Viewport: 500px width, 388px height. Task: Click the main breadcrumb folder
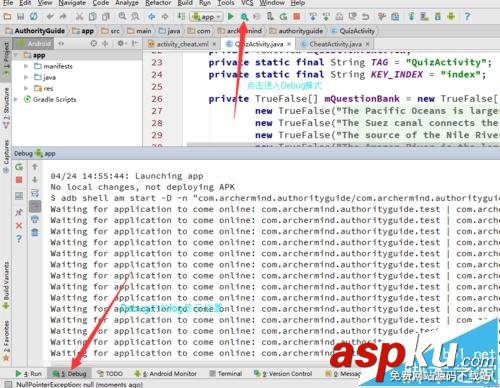tap(139, 31)
